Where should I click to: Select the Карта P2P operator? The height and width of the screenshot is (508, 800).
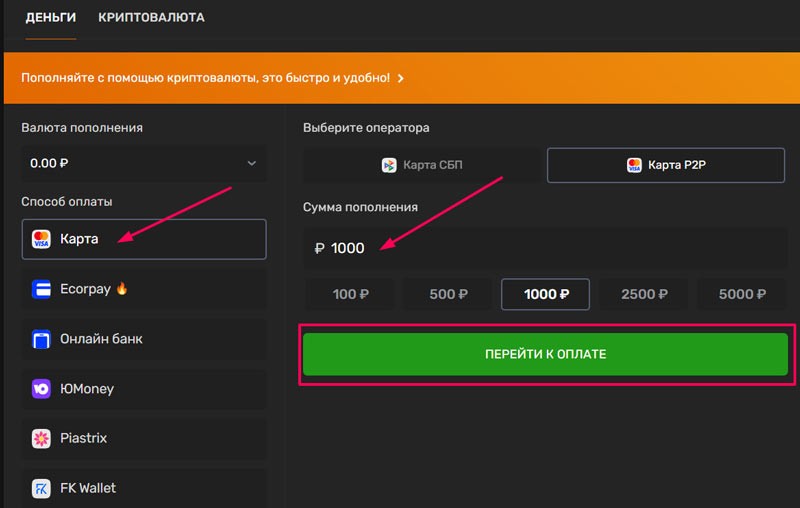666,165
